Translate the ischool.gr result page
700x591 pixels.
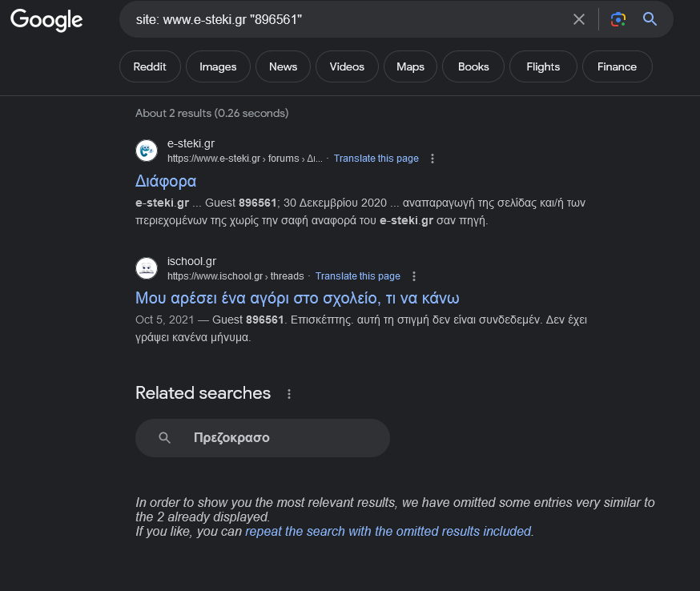tap(357, 276)
